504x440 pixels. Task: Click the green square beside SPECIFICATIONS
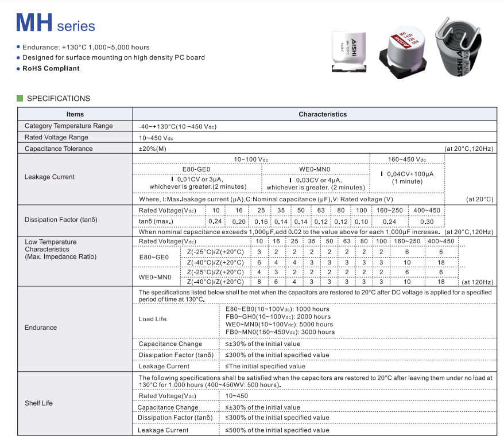tap(20, 98)
